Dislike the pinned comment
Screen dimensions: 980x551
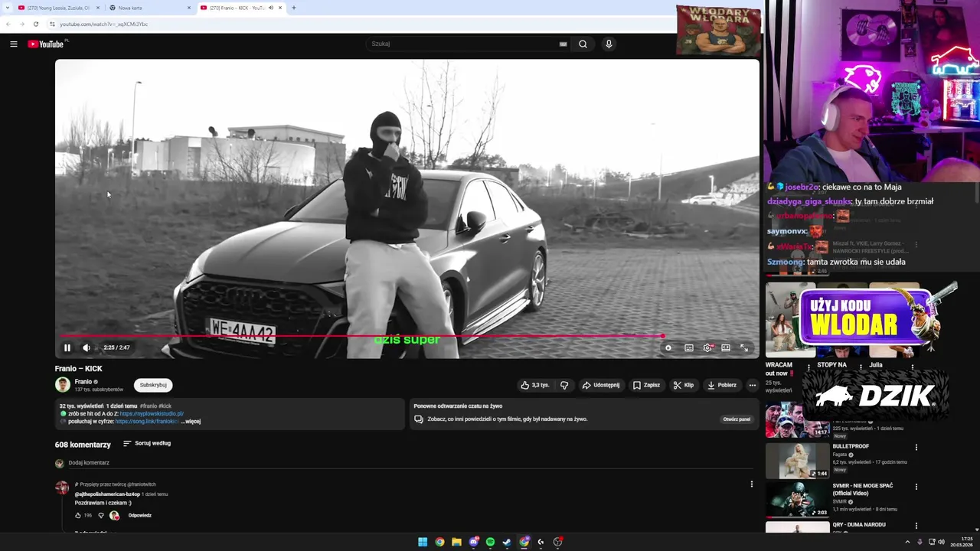click(100, 516)
